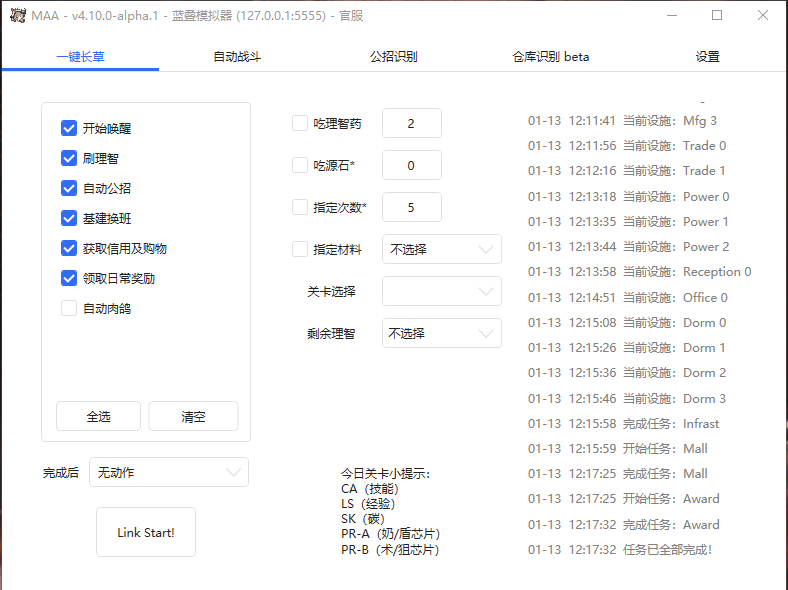Check the 指定次数* checkbox
788x590 pixels.
(300, 207)
